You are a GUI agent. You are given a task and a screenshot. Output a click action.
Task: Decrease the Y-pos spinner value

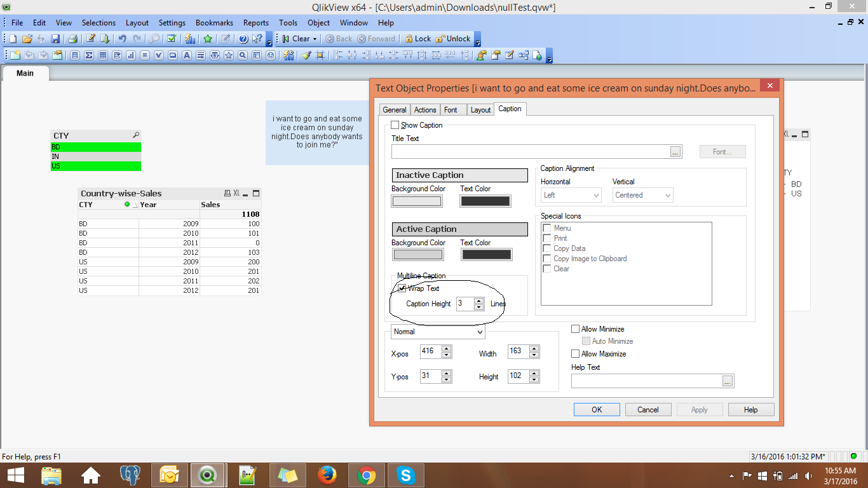[447, 380]
